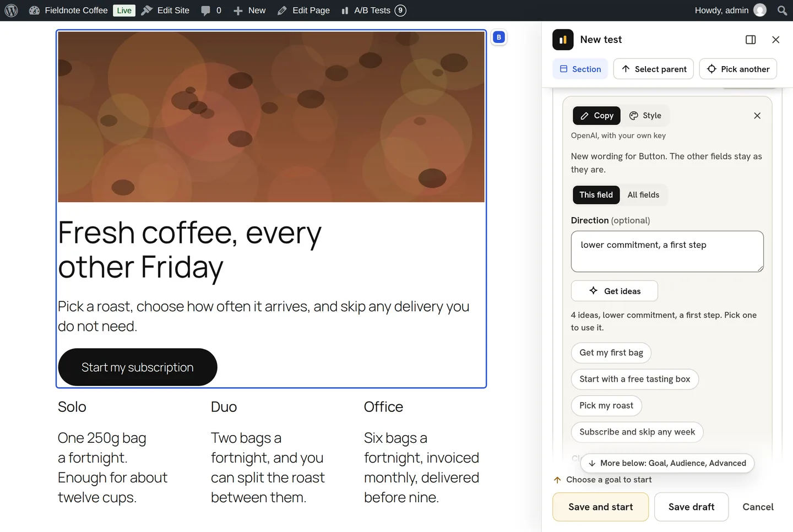Switch to the Style tab

(645, 116)
